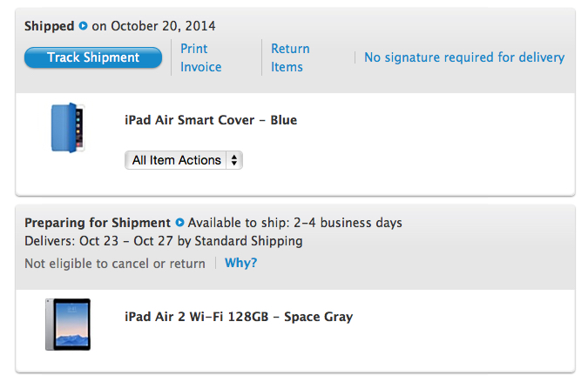588x382 pixels.
Task: Click the Shipped status label
Action: pos(50,26)
